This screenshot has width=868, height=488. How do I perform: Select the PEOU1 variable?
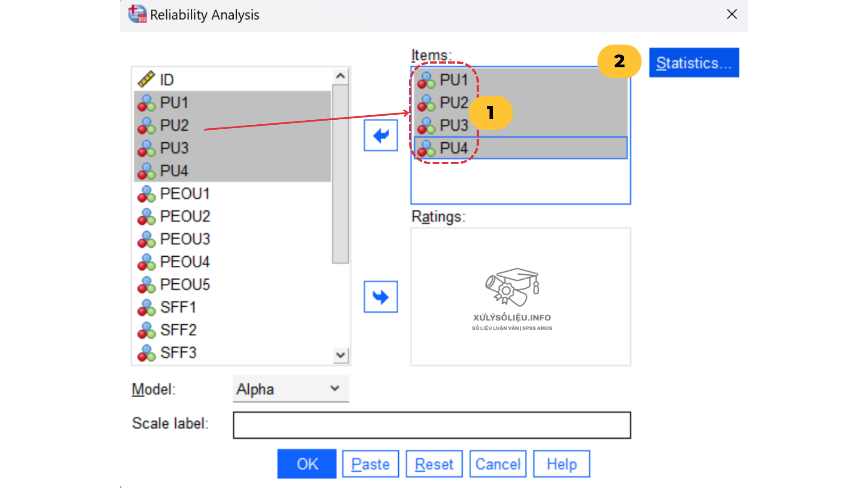pyautogui.click(x=232, y=193)
